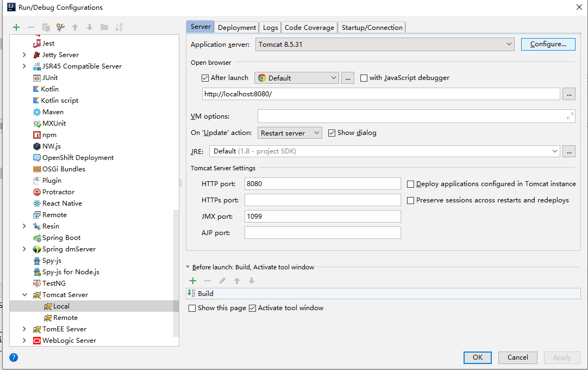Toggle Show this page checkbox
The image size is (588, 370).
[x=192, y=308]
